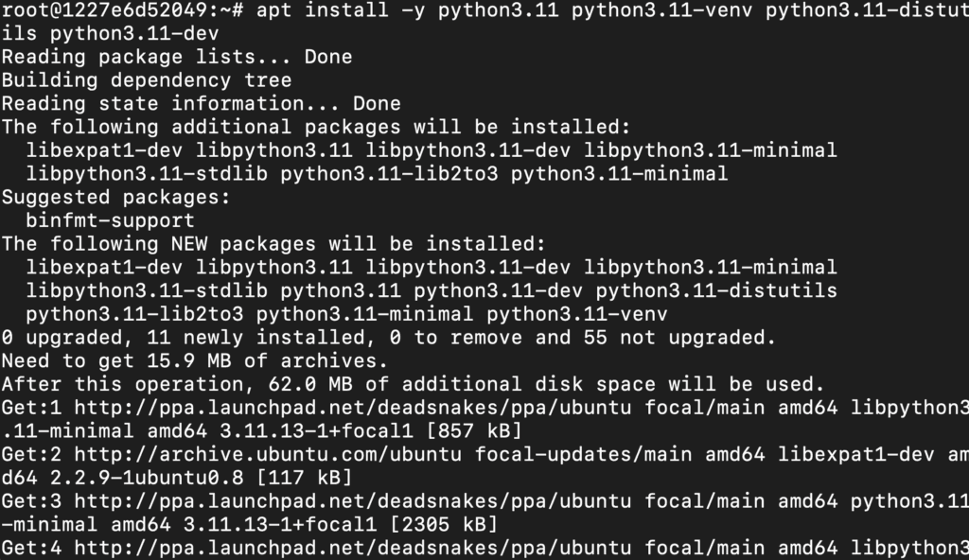The width and height of the screenshot is (969, 560).
Task: Click the "Need to get 15.9 MB" line
Action: tap(195, 360)
